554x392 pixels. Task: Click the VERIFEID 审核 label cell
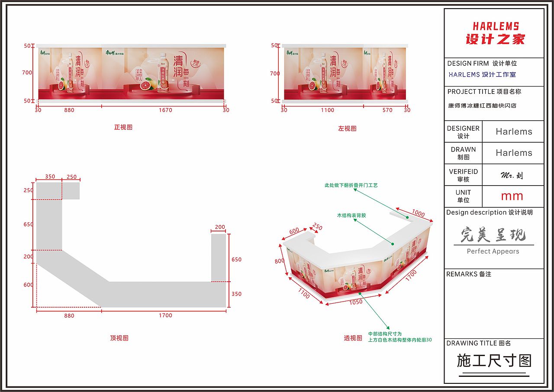pyautogui.click(x=463, y=175)
